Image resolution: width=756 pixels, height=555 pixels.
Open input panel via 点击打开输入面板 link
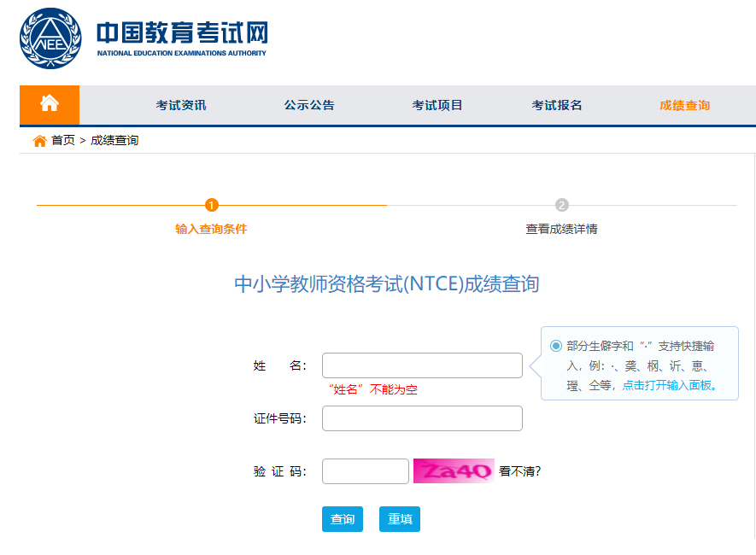pos(669,385)
